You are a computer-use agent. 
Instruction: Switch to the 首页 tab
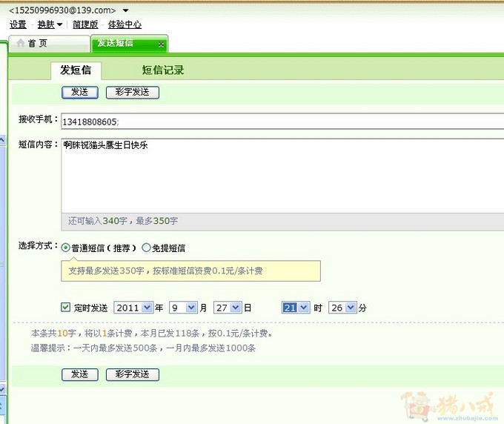[x=49, y=44]
